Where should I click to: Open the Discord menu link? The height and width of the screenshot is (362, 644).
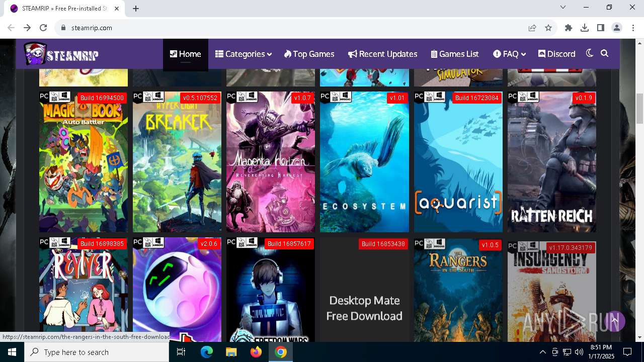[556, 54]
